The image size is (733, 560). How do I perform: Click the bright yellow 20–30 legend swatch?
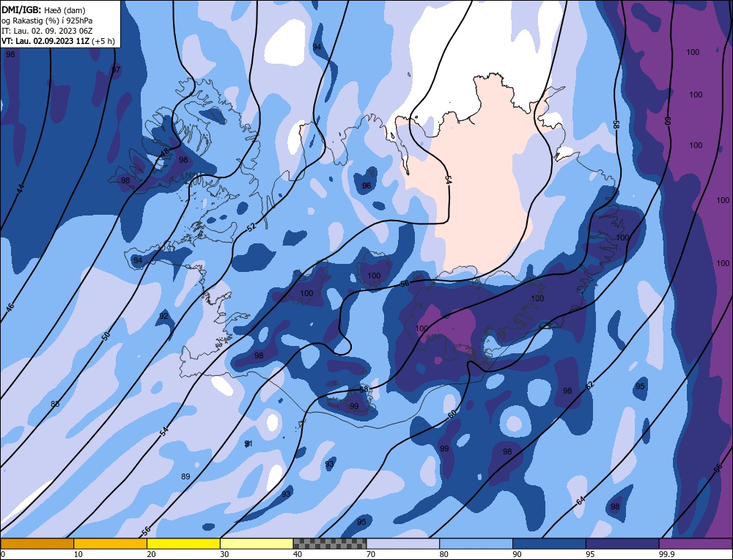coord(183,543)
